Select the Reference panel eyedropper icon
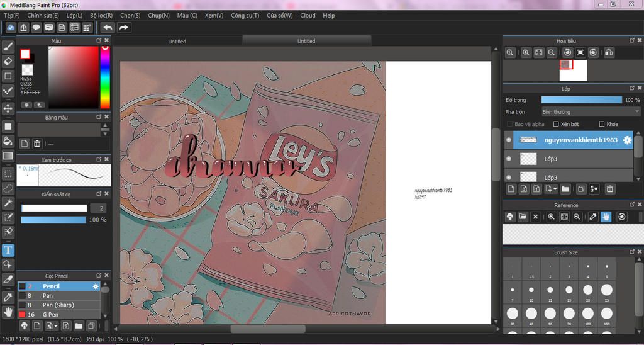 tap(592, 217)
